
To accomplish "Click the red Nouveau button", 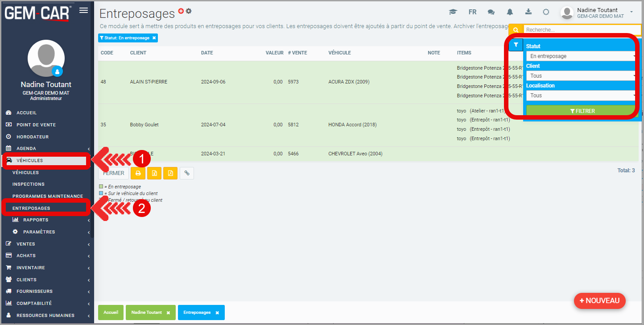I will pyautogui.click(x=599, y=301).
